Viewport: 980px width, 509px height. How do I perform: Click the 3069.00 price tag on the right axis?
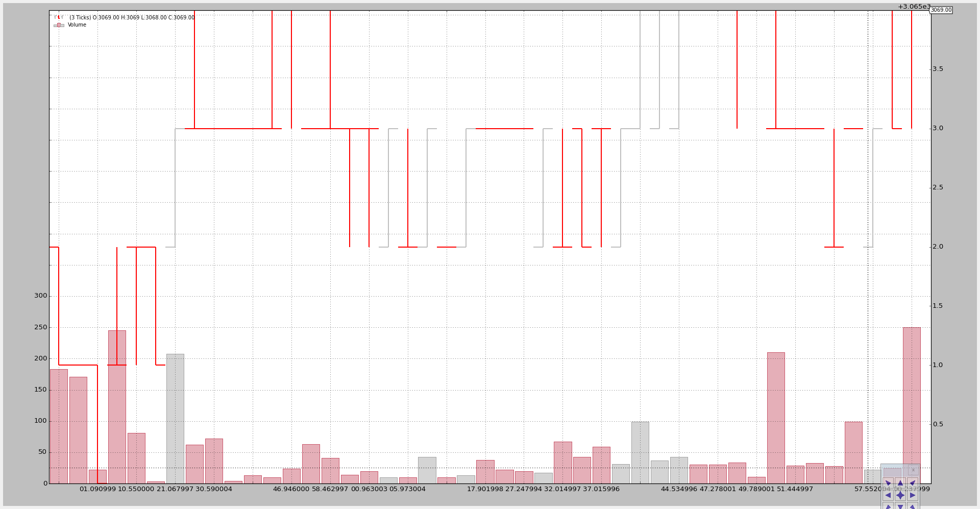coord(941,10)
